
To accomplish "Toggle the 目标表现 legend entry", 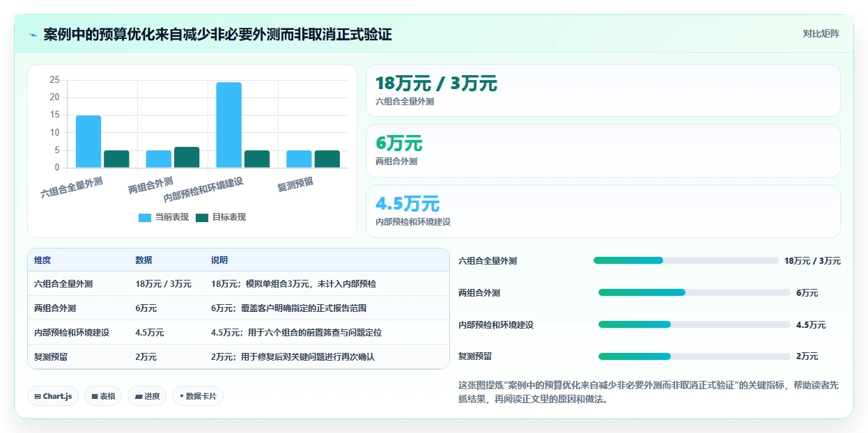I will 221,217.
